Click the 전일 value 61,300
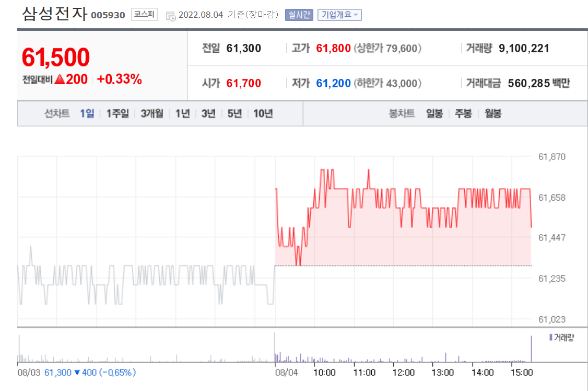Image resolution: width=588 pixels, height=391 pixels. pyautogui.click(x=244, y=49)
